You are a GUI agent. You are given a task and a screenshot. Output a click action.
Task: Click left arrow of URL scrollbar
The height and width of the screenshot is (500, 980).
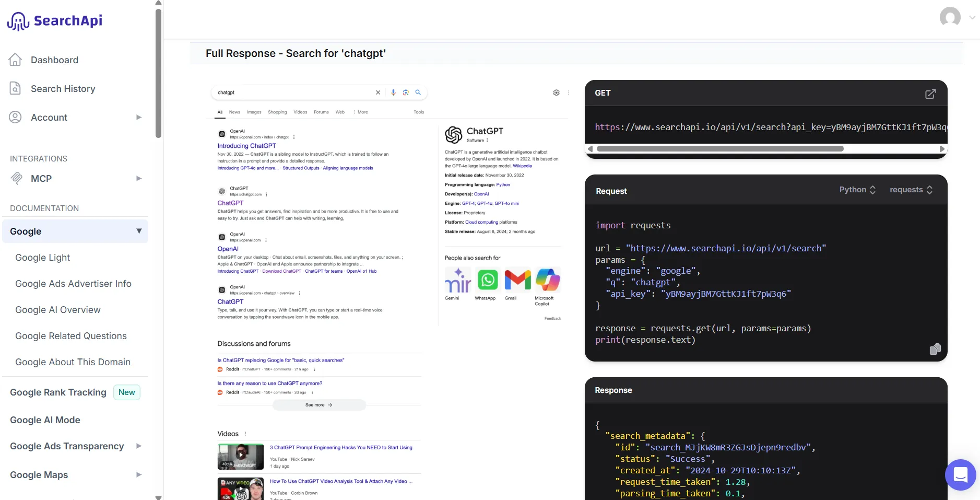[591, 149]
